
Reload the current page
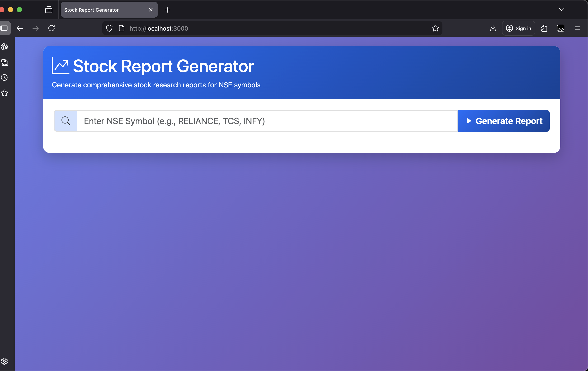point(51,28)
